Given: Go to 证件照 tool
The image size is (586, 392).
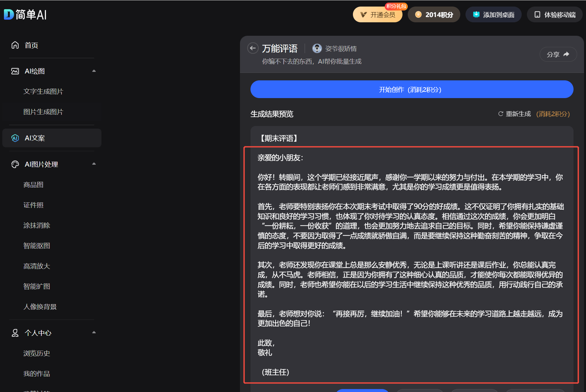Looking at the screenshot, I should tap(33, 205).
